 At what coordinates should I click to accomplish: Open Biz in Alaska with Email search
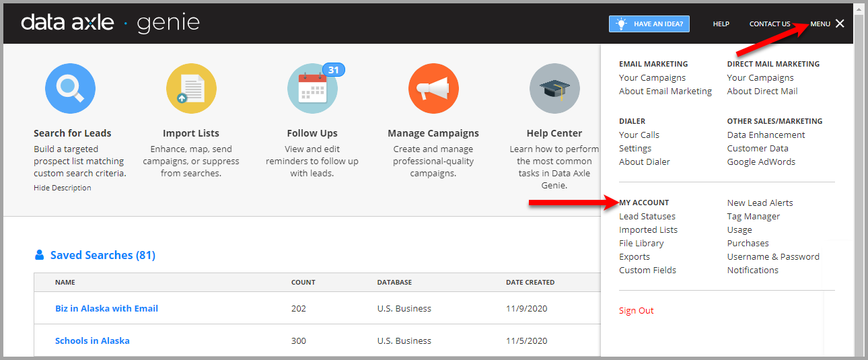click(x=106, y=308)
